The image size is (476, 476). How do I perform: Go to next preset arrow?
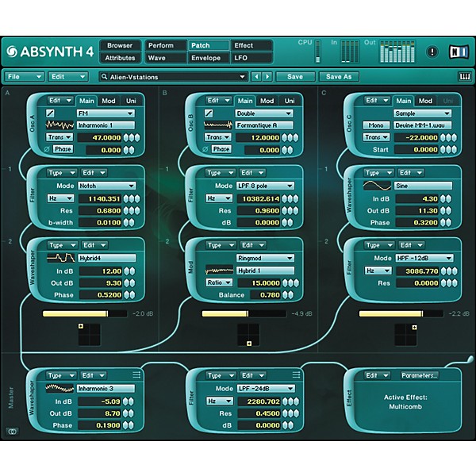tap(267, 76)
